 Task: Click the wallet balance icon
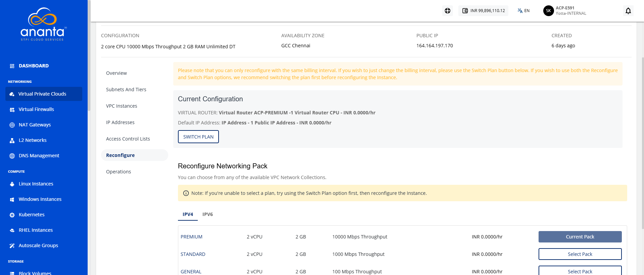click(x=465, y=11)
